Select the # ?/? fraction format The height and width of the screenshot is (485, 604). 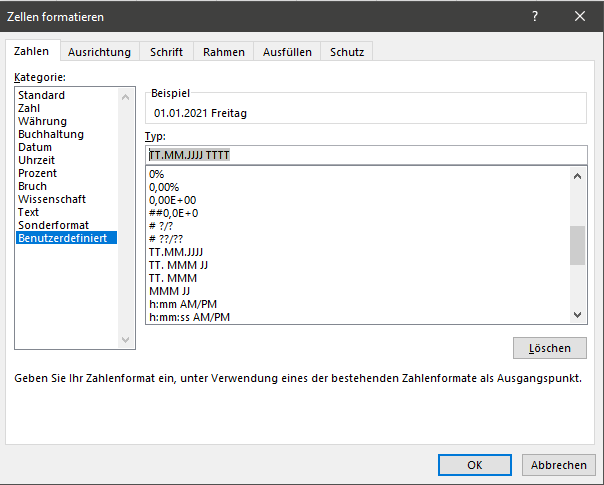tap(357, 226)
